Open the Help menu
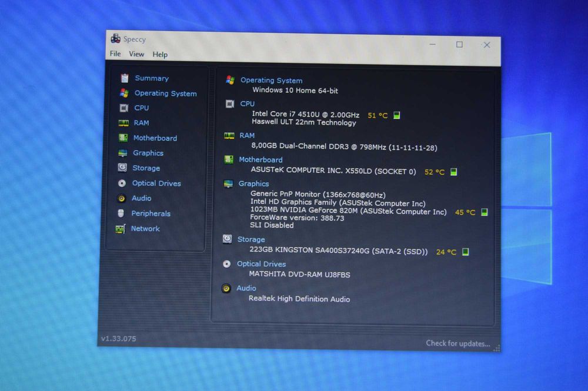 click(160, 54)
